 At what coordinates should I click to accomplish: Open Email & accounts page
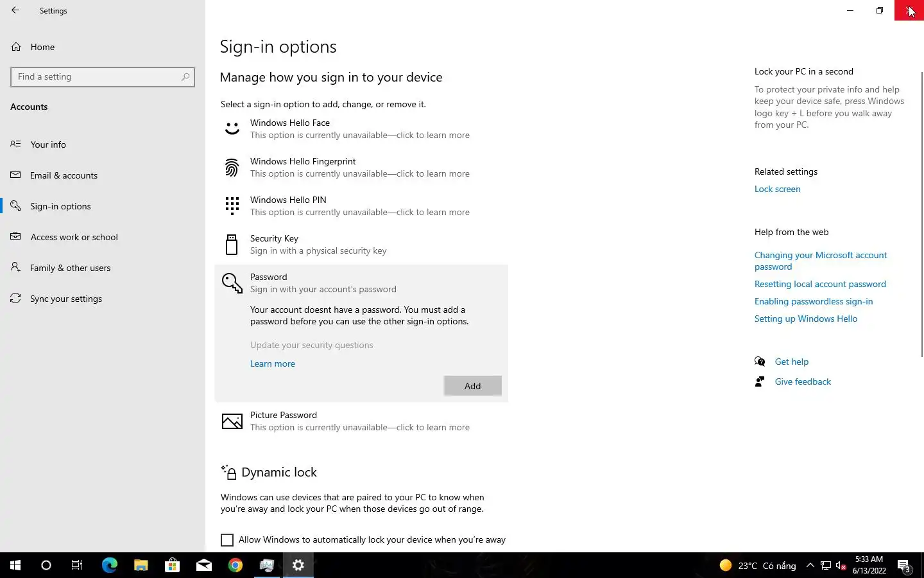[x=64, y=175]
